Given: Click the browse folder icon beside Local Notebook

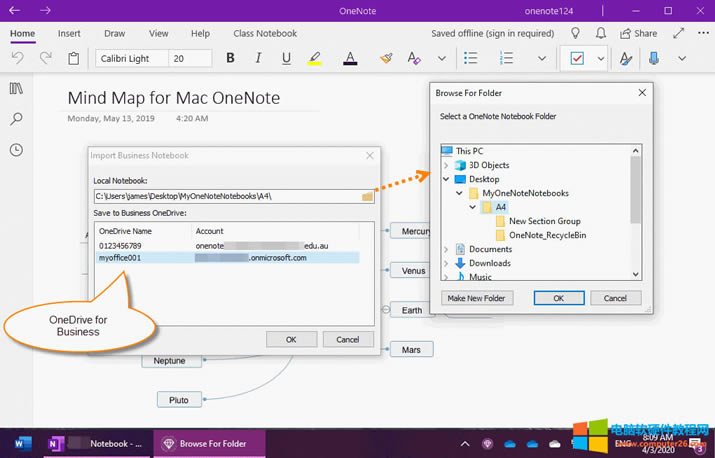Looking at the screenshot, I should pyautogui.click(x=368, y=196).
